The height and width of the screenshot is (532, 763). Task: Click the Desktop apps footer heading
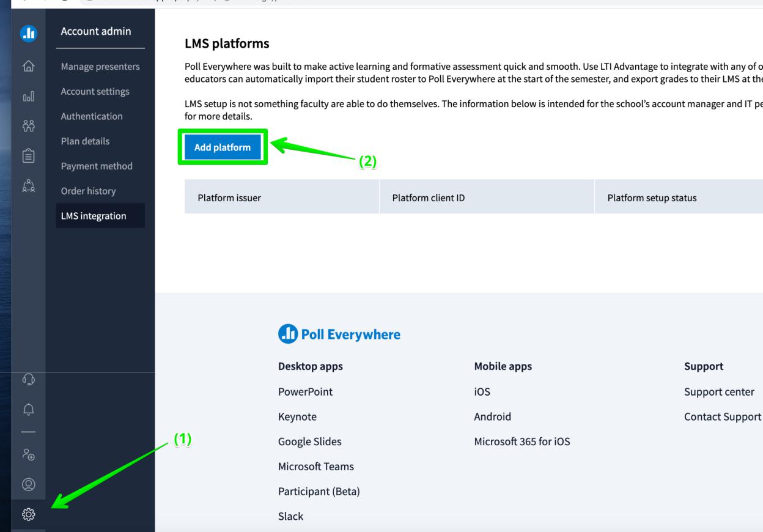point(311,366)
